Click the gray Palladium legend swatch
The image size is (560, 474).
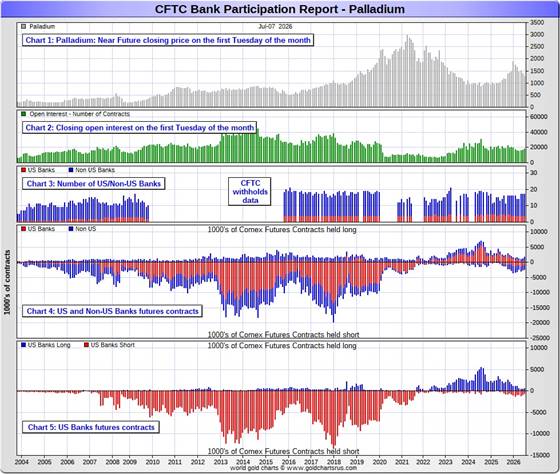(24, 26)
